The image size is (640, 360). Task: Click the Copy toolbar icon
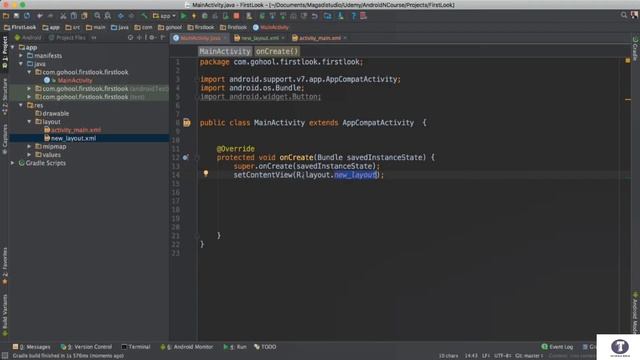[x=73, y=16]
